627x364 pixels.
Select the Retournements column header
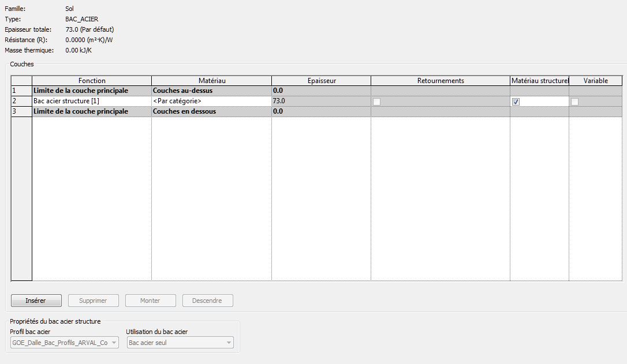click(x=440, y=81)
